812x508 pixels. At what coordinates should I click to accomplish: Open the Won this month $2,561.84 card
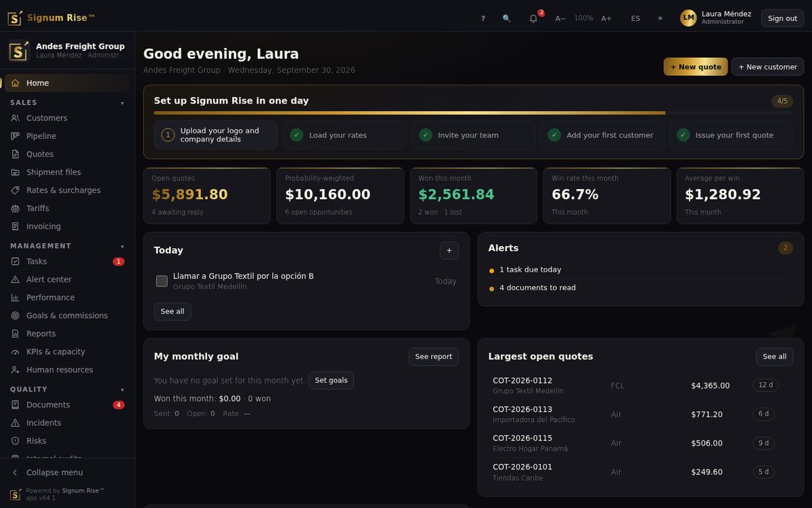(x=474, y=196)
